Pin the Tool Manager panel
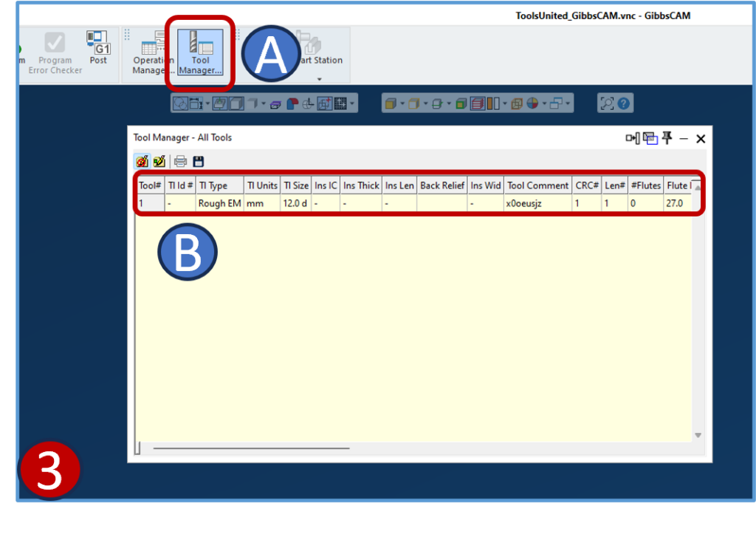Image resolution: width=756 pixels, height=540 pixels. (x=667, y=138)
